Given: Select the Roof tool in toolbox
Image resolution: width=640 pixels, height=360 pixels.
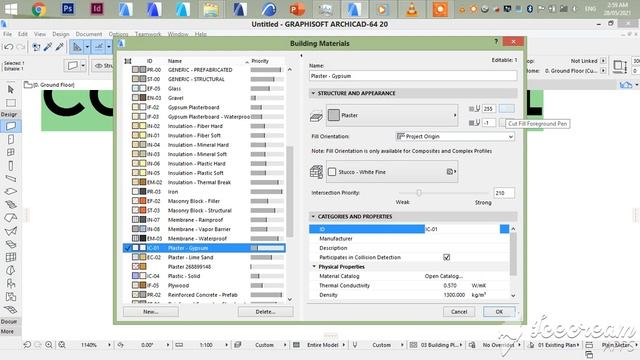Looking at the screenshot, I should click(11, 218).
